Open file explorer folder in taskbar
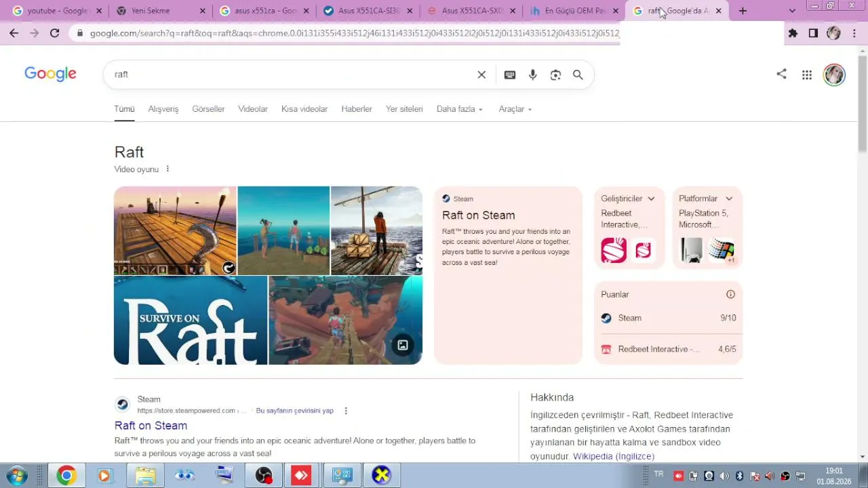Screen dimensions: 868x488 (145, 476)
